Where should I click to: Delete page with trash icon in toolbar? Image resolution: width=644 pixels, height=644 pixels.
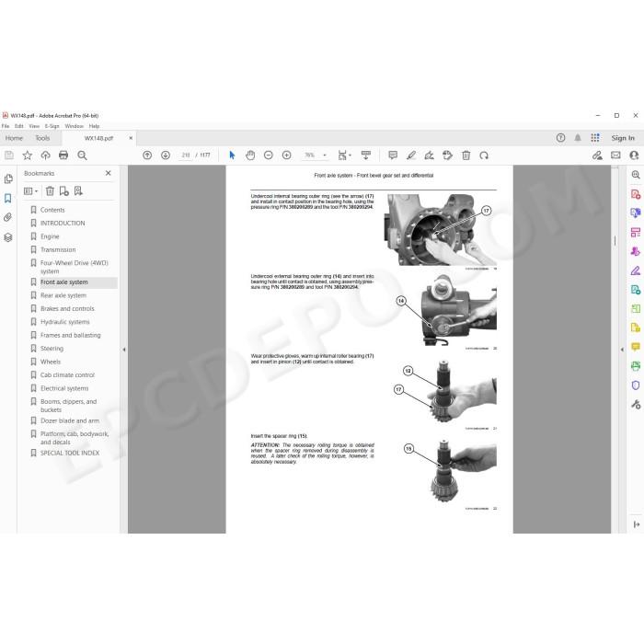466,155
